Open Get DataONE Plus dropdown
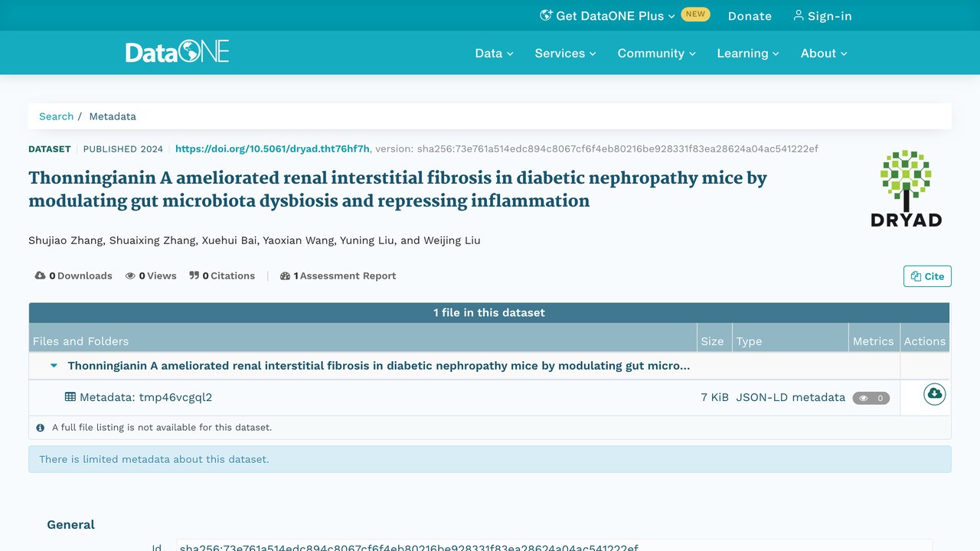980x551 pixels. (608, 15)
